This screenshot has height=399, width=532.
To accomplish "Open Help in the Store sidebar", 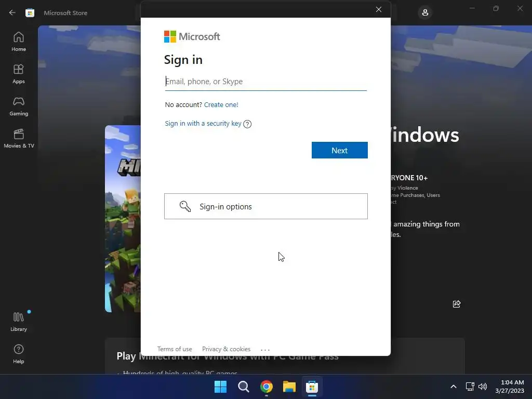I will point(19,354).
